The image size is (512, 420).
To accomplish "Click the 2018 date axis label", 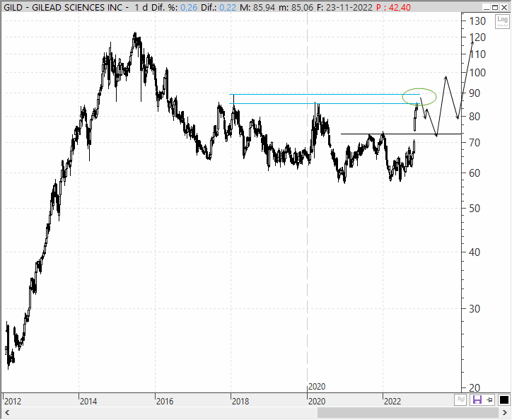I will coord(240,401).
